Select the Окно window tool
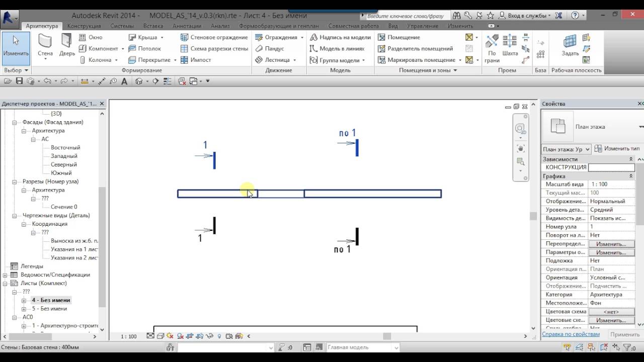The image size is (644, 362). click(91, 37)
